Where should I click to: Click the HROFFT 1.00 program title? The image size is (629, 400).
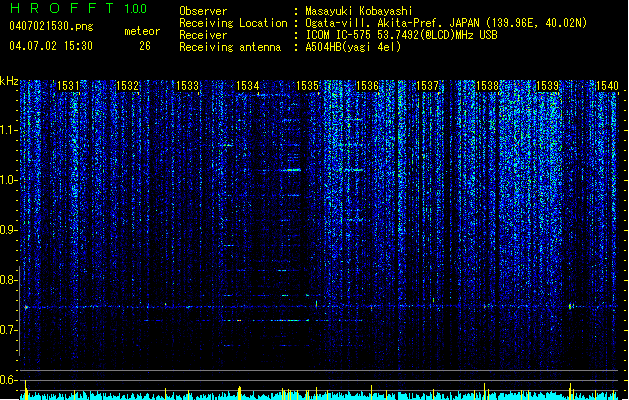click(78, 8)
